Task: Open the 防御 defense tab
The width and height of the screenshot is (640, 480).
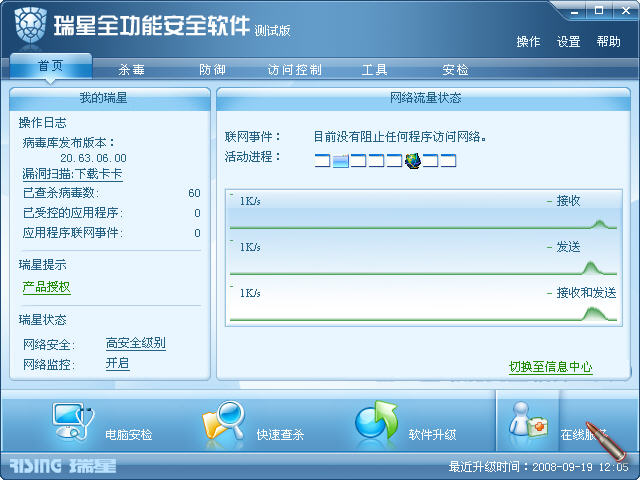Action: 212,70
